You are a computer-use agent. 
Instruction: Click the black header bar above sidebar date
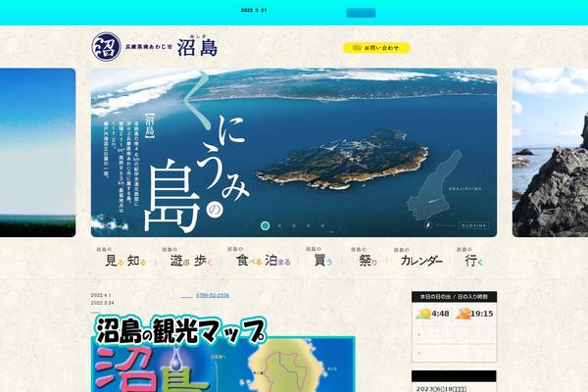coord(454,376)
